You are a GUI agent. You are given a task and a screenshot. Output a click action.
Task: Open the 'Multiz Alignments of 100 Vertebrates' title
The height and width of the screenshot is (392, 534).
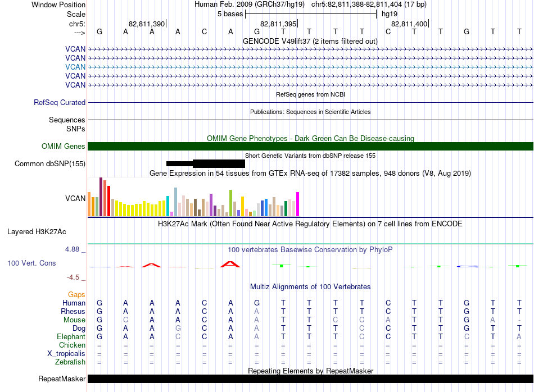point(310,287)
